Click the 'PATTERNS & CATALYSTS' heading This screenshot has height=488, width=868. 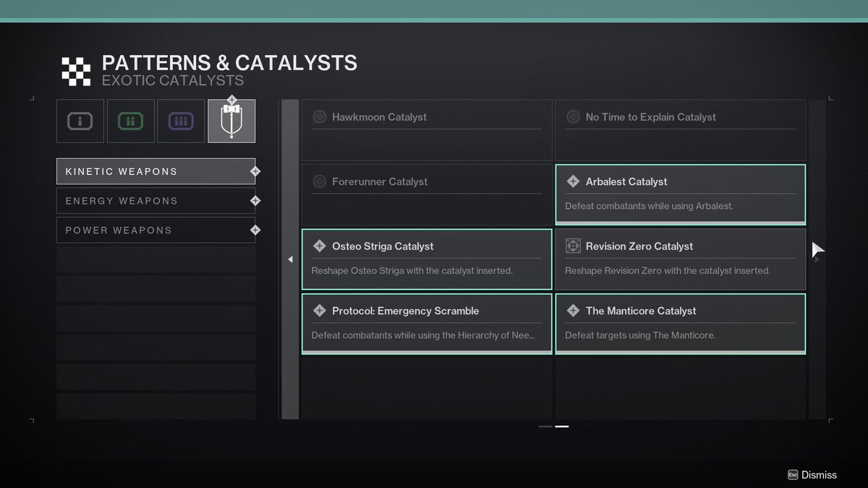(x=229, y=62)
